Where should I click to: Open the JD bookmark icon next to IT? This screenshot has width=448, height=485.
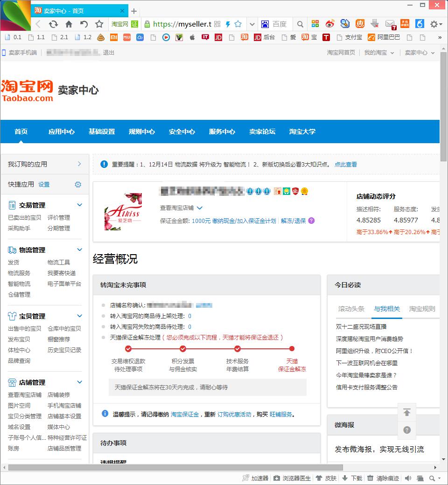click(218, 37)
